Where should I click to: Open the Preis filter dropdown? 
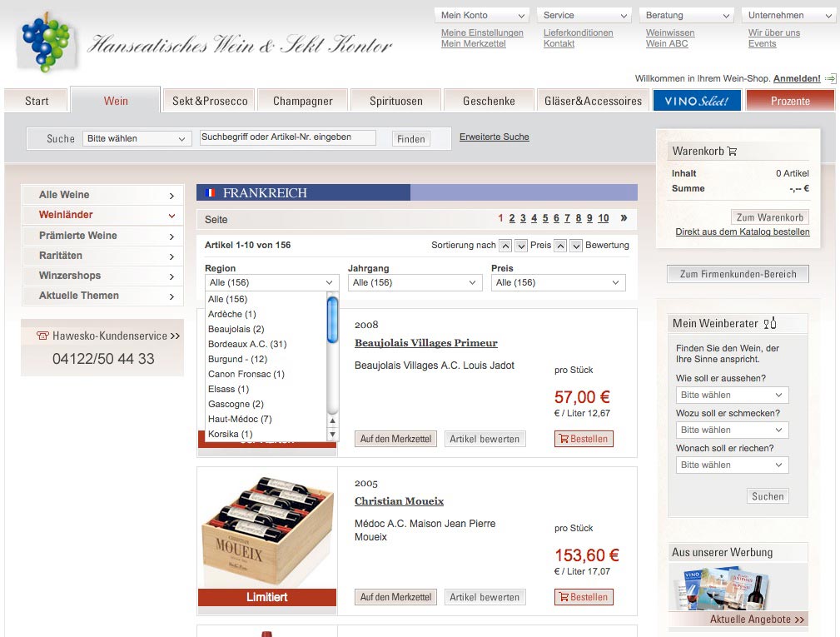559,283
